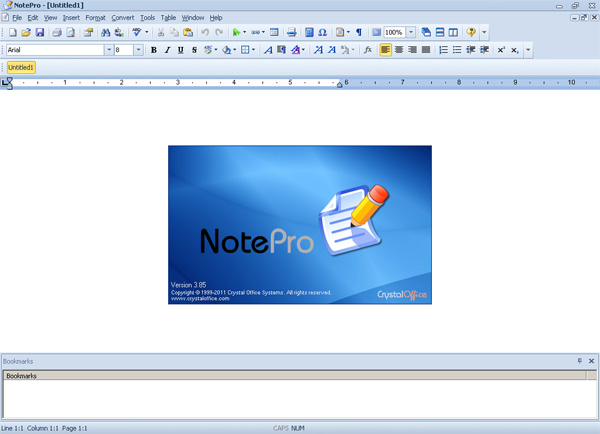Image resolution: width=600 pixels, height=434 pixels.
Task: Insert a symbol with the Omega icon
Action: 323,33
